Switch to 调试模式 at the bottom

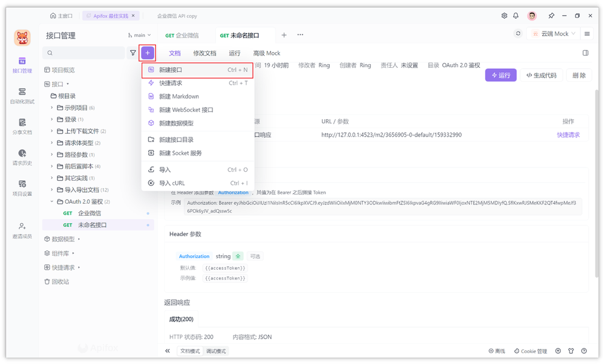coord(216,350)
